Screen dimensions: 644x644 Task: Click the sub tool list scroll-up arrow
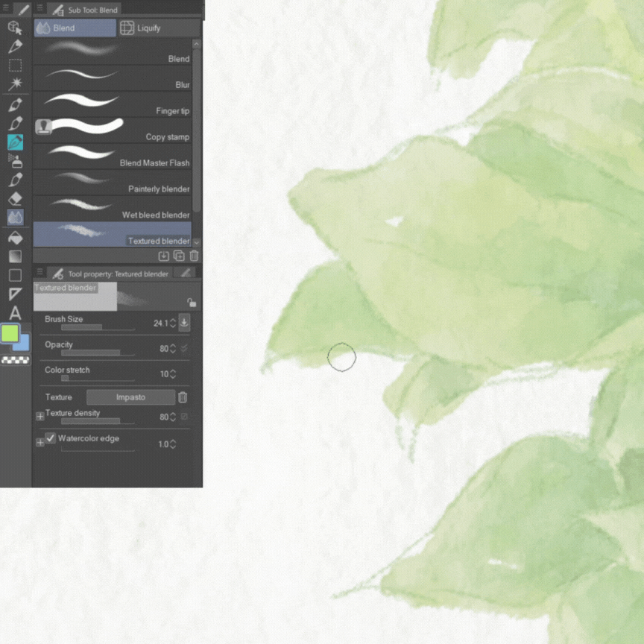coord(196,44)
